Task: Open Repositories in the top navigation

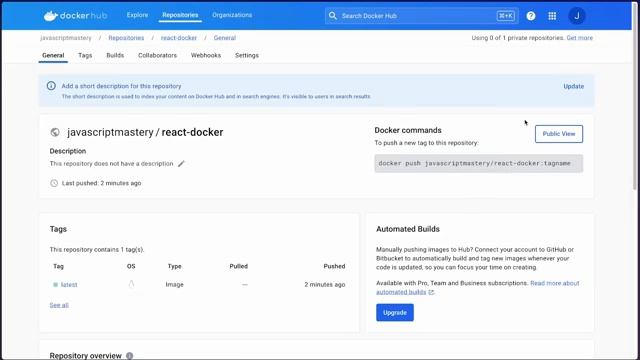Action: tap(180, 15)
